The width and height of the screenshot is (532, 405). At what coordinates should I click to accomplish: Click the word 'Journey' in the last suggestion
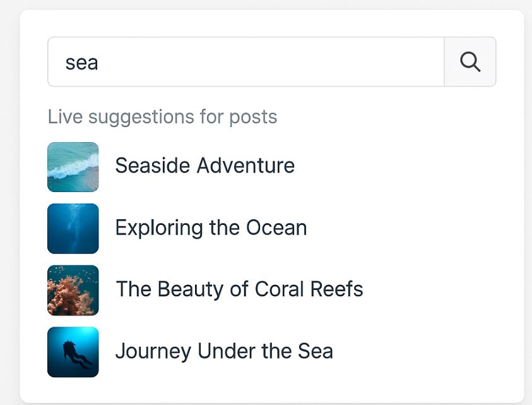153,352
